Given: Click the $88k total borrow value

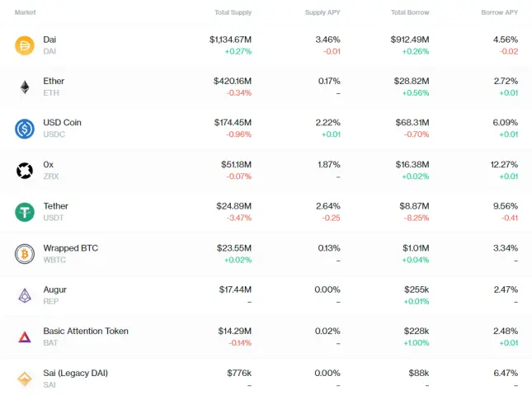Looking at the screenshot, I should click(419, 373).
